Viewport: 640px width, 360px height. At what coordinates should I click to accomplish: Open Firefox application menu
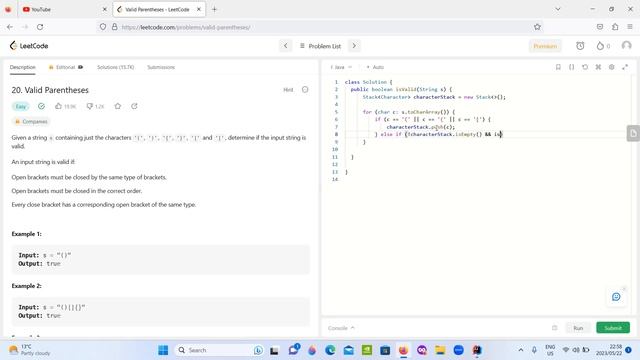click(x=630, y=27)
